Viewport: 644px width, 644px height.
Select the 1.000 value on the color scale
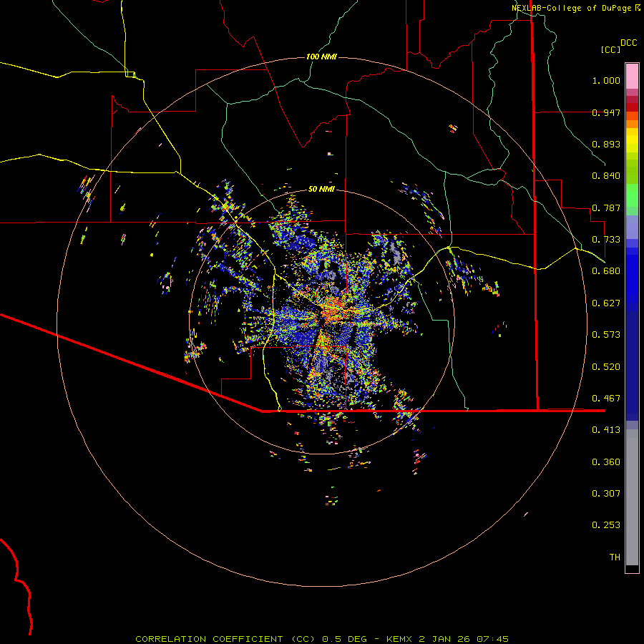(606, 80)
